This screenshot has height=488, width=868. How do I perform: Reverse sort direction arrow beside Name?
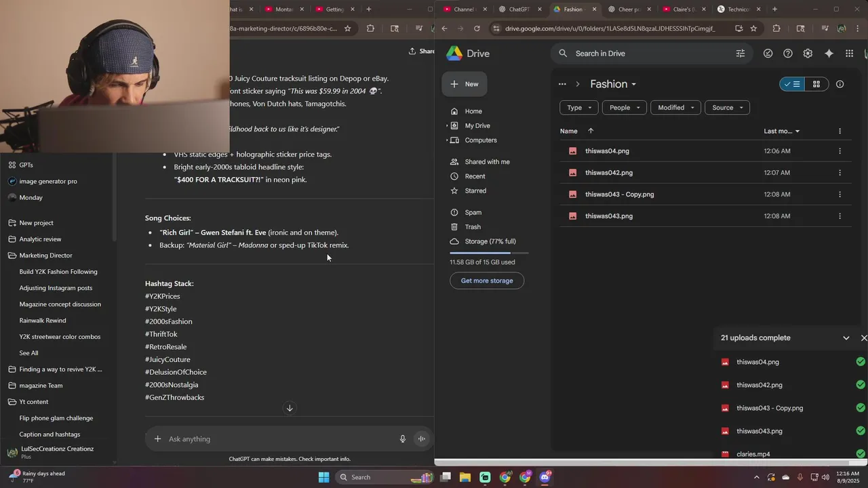coord(591,131)
